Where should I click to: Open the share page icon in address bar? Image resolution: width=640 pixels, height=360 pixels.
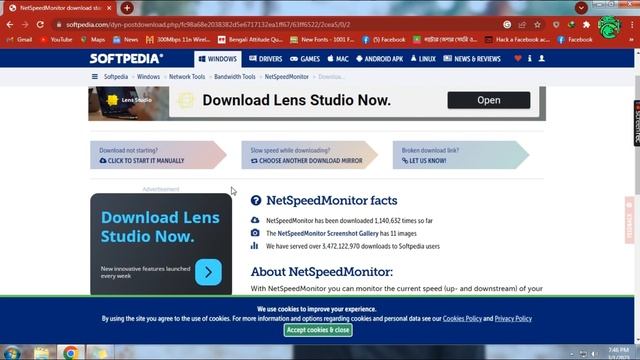(x=522, y=24)
